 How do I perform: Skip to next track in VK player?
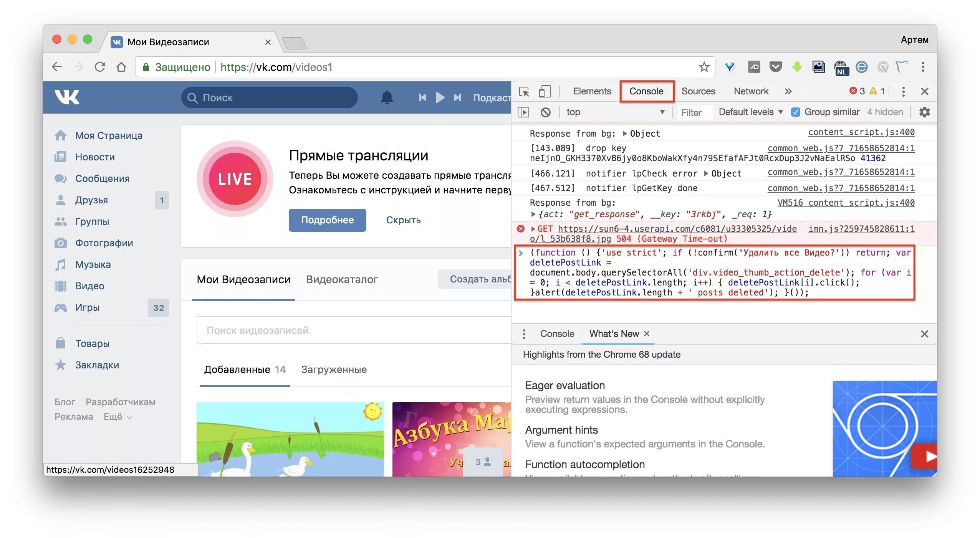point(457,97)
